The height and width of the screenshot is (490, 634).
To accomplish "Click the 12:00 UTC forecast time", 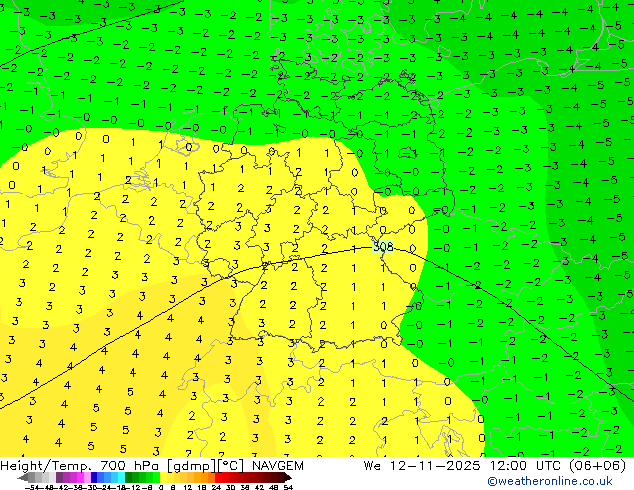I will [x=525, y=466].
